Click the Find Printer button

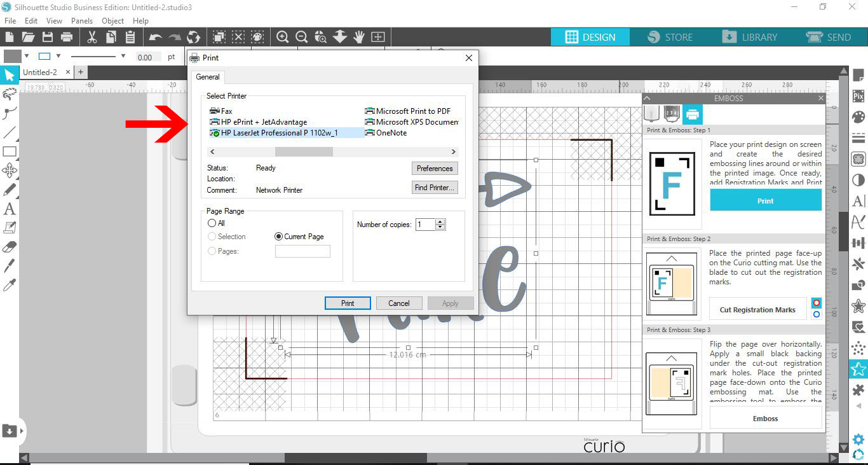click(x=435, y=188)
